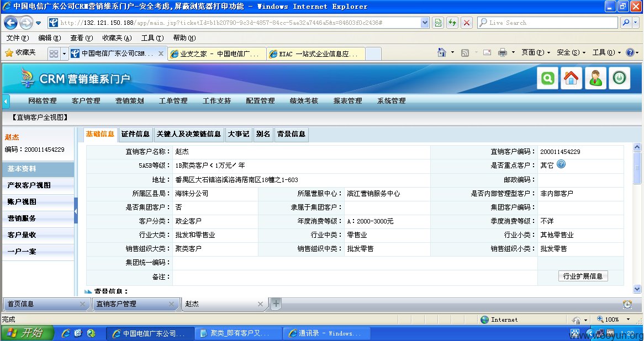
Task: Click the red Stop loading icon
Action: [467, 23]
